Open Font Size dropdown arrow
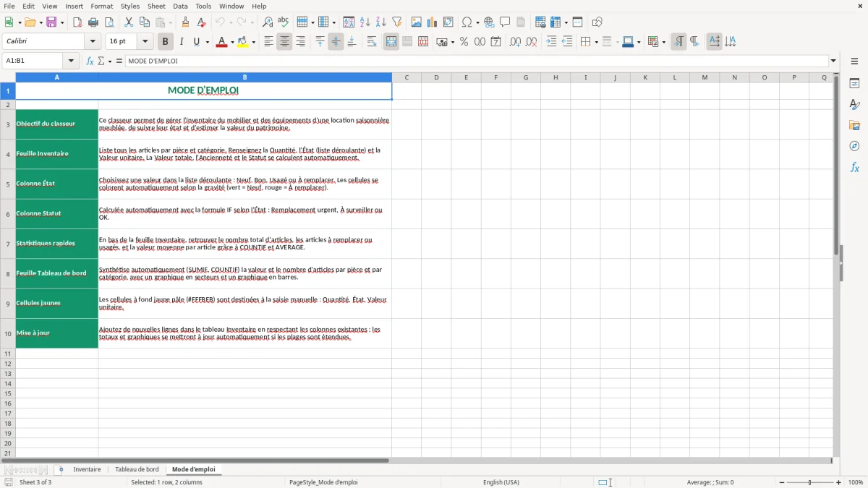This screenshot has width=868, height=488. click(145, 42)
